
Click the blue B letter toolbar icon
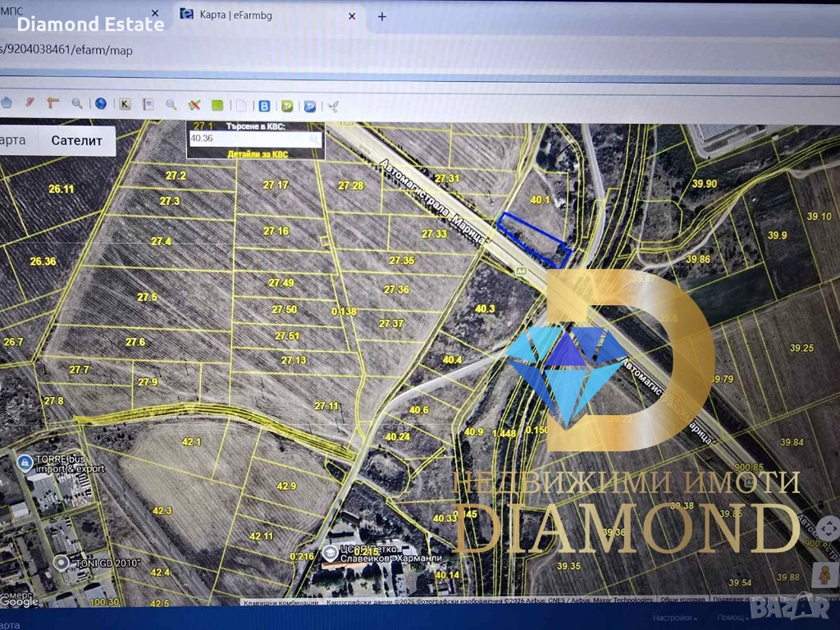pyautogui.click(x=264, y=106)
